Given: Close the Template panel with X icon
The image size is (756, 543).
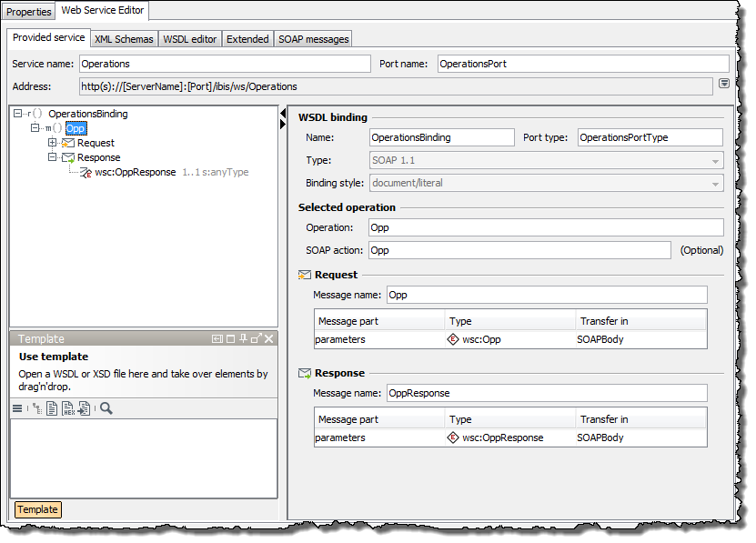Looking at the screenshot, I should tap(269, 338).
